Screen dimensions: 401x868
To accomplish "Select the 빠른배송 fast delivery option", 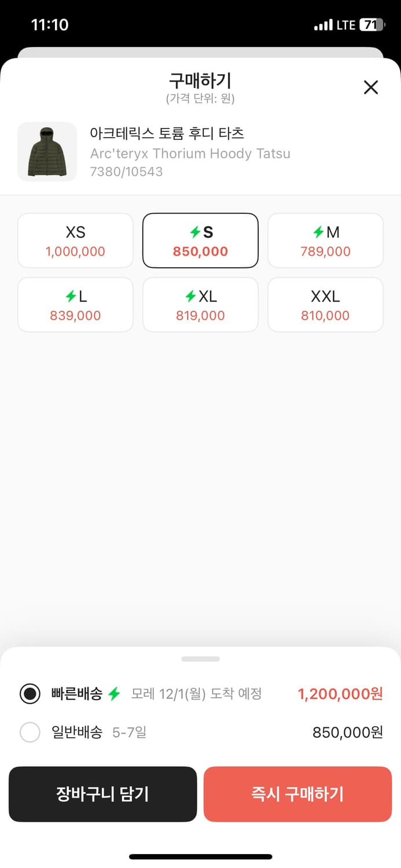I will [x=30, y=693].
